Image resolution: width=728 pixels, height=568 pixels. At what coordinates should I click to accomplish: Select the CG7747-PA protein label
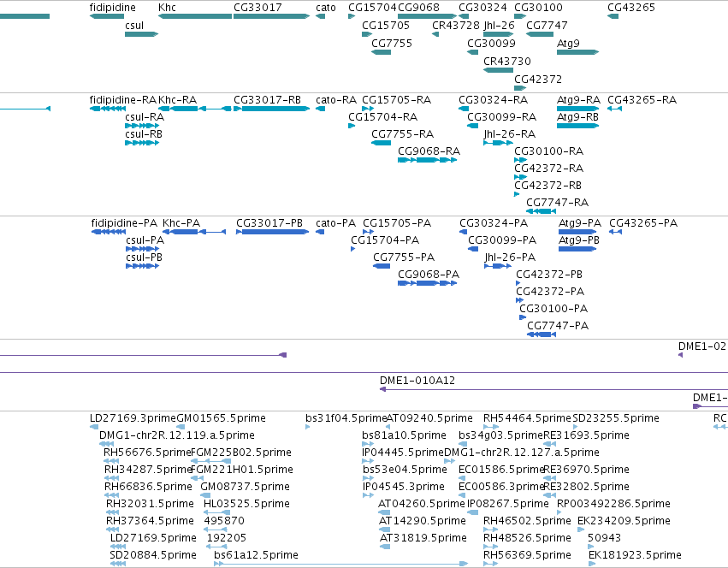[558, 326]
